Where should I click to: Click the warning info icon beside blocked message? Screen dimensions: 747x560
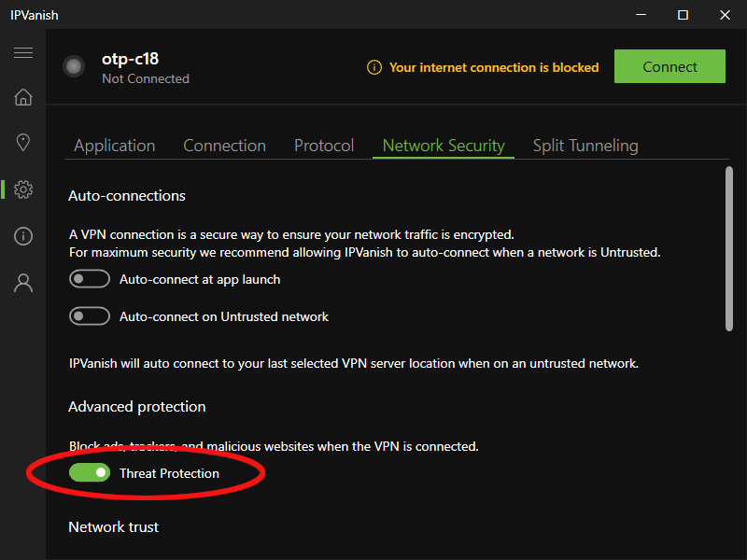[374, 67]
